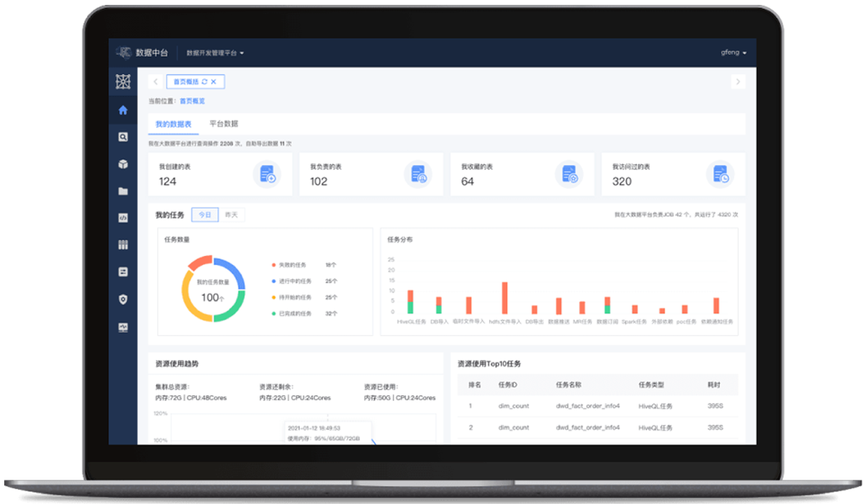Open the search icon in the sidebar
The image size is (865, 504).
123,137
